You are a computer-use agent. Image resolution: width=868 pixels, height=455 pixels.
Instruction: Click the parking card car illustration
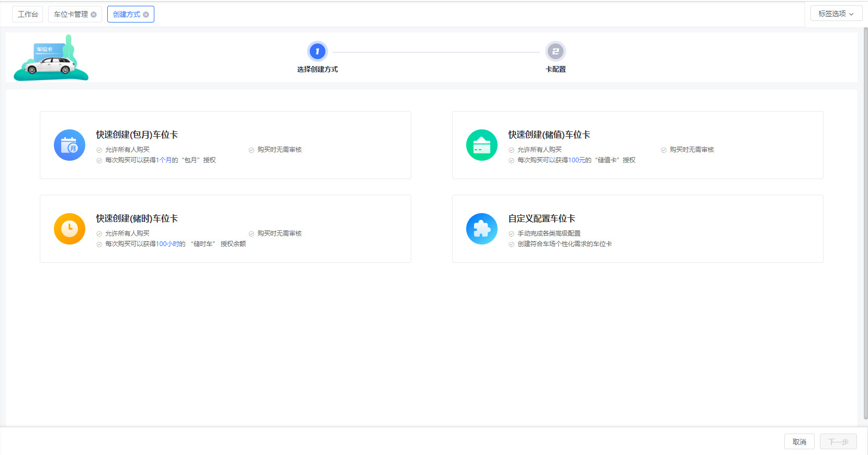click(51, 59)
